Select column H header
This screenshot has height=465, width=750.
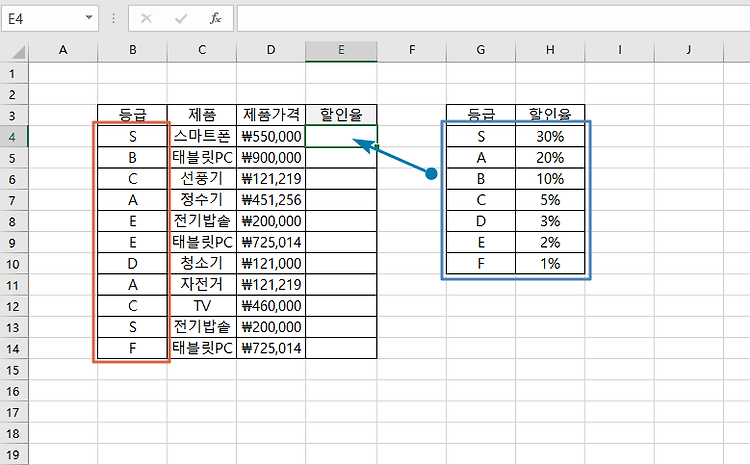550,50
